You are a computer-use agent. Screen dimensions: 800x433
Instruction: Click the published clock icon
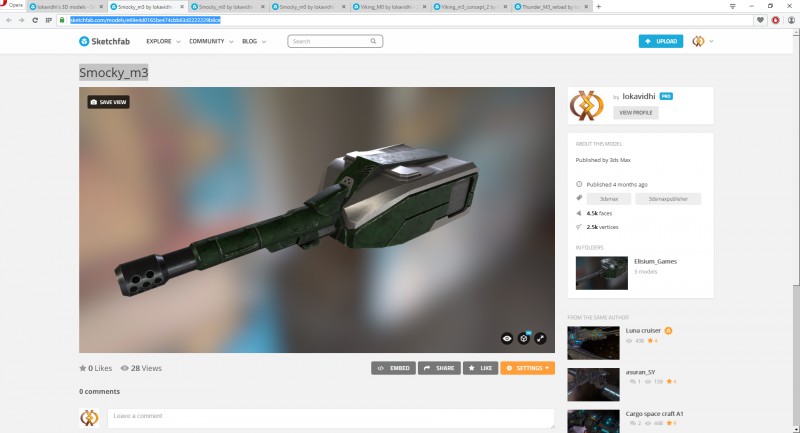pos(579,184)
